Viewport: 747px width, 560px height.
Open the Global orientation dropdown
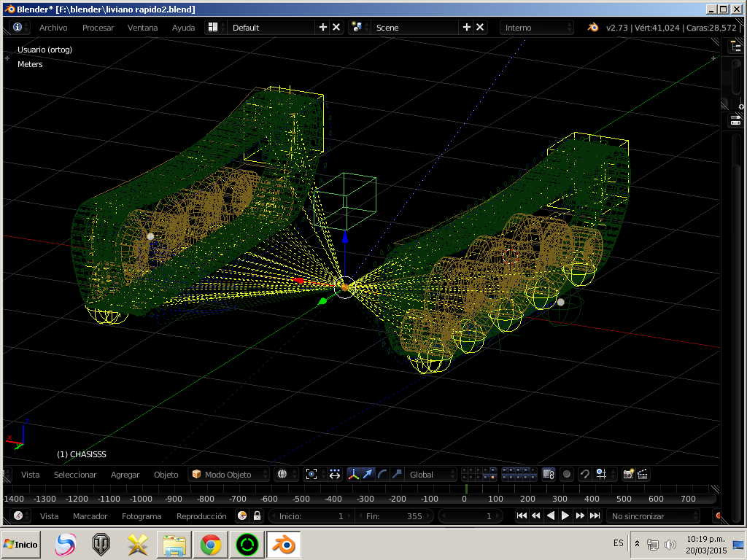[x=432, y=474]
